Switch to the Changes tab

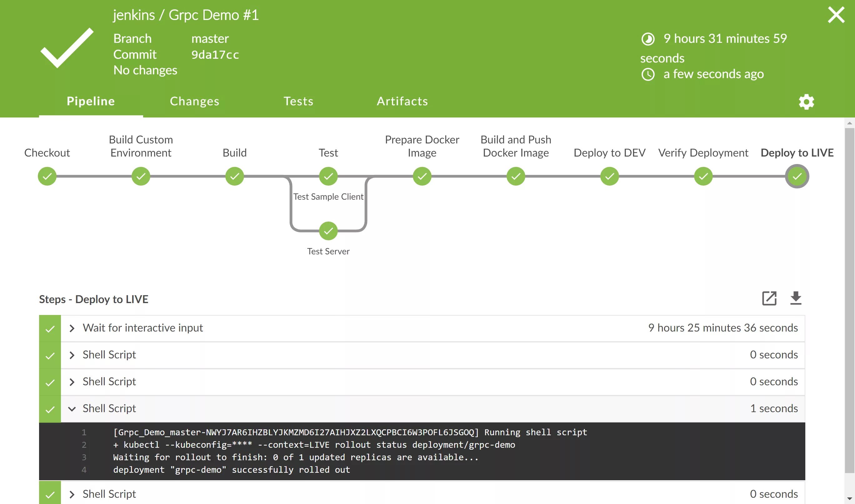coord(195,101)
